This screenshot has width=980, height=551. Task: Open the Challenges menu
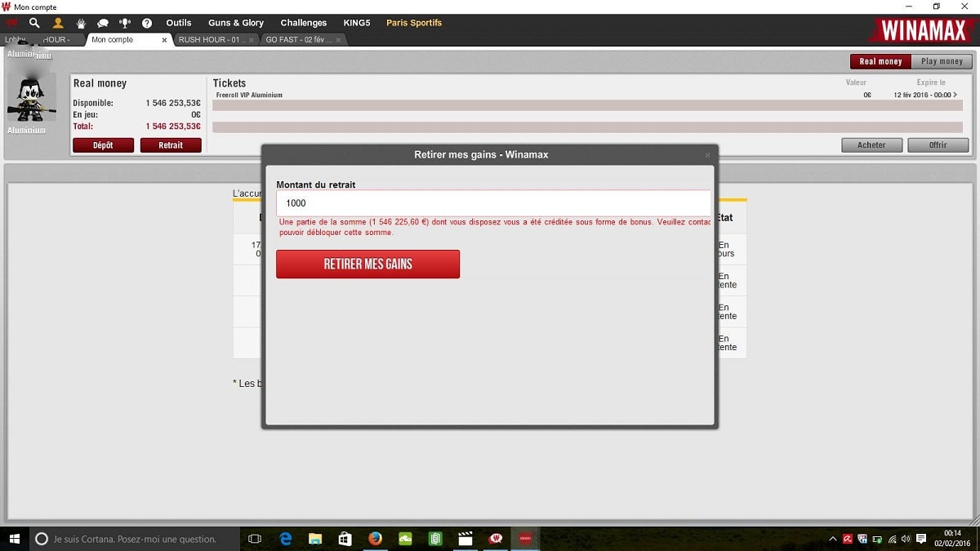tap(304, 23)
